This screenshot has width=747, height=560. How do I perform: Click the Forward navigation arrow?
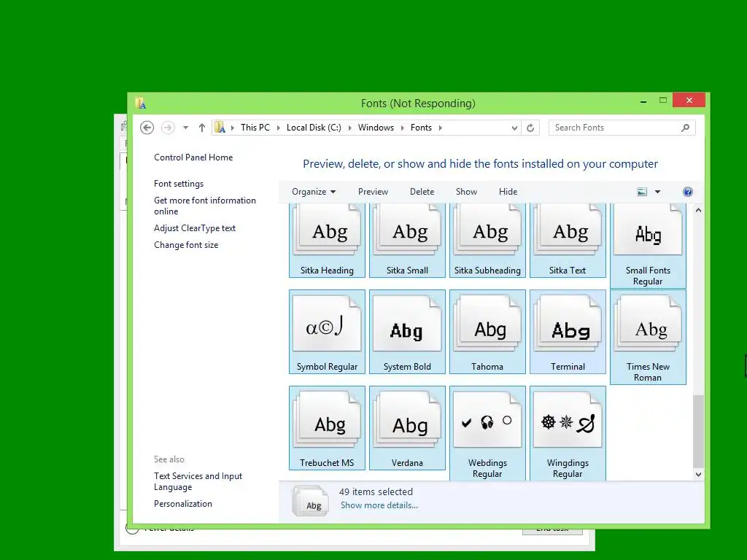tap(168, 128)
